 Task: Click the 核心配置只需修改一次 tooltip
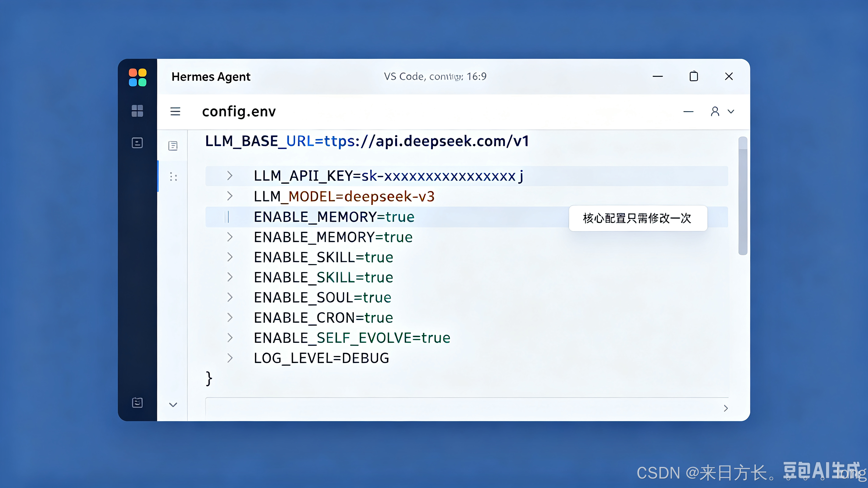(638, 218)
